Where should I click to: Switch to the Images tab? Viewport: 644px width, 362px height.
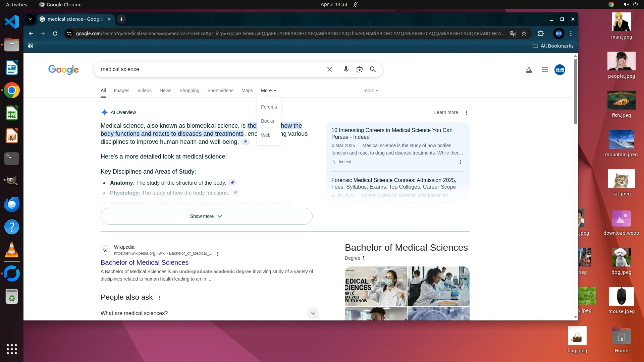tap(121, 90)
